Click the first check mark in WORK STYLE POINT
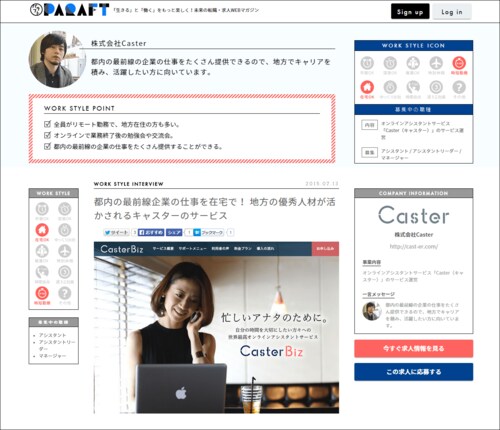 (x=47, y=124)
